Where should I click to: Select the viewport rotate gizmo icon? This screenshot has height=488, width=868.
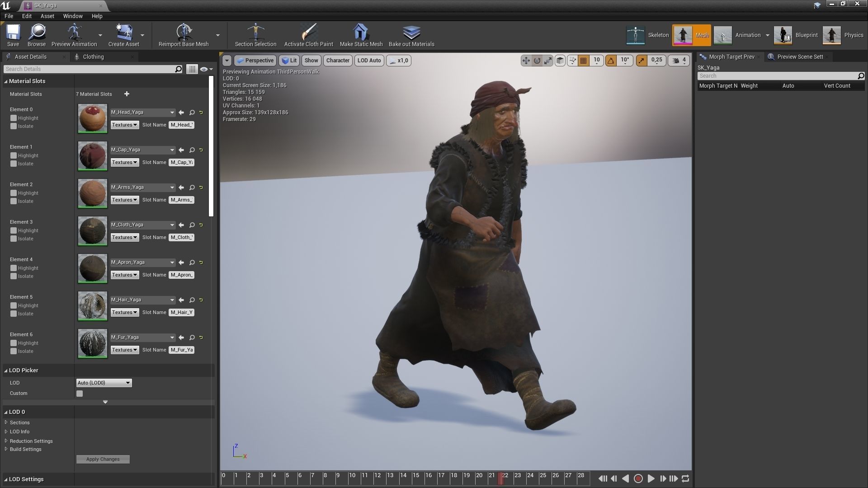click(537, 61)
